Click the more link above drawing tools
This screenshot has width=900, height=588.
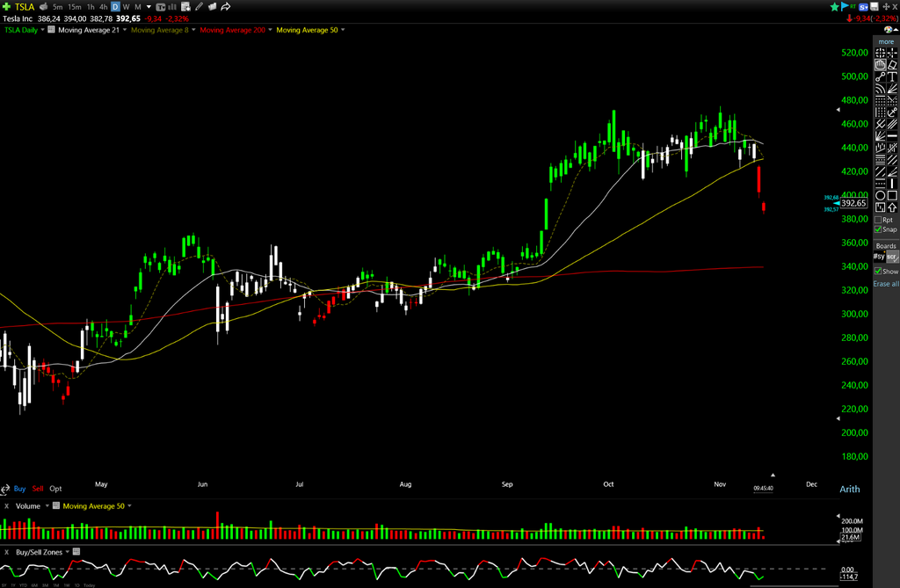pos(886,42)
